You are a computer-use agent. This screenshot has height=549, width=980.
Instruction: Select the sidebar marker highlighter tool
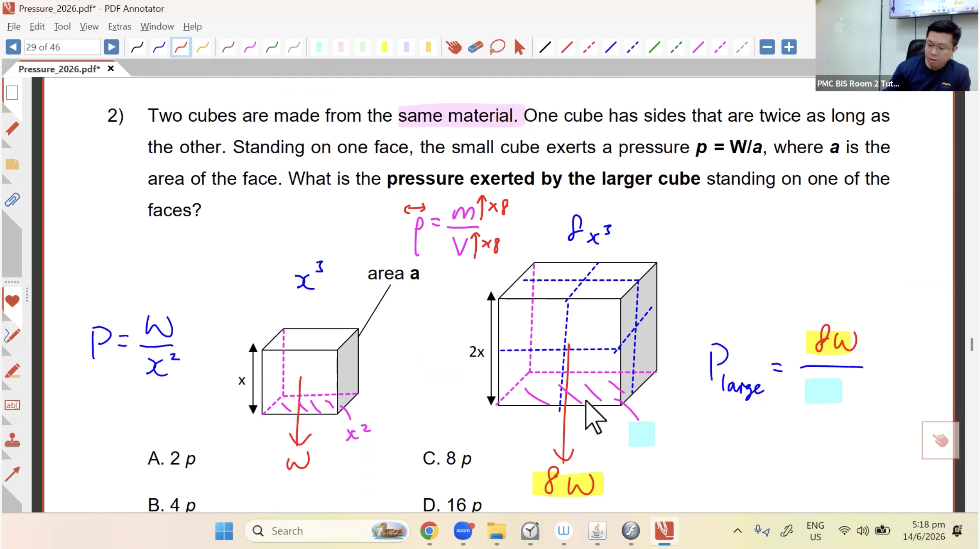pyautogui.click(x=12, y=371)
